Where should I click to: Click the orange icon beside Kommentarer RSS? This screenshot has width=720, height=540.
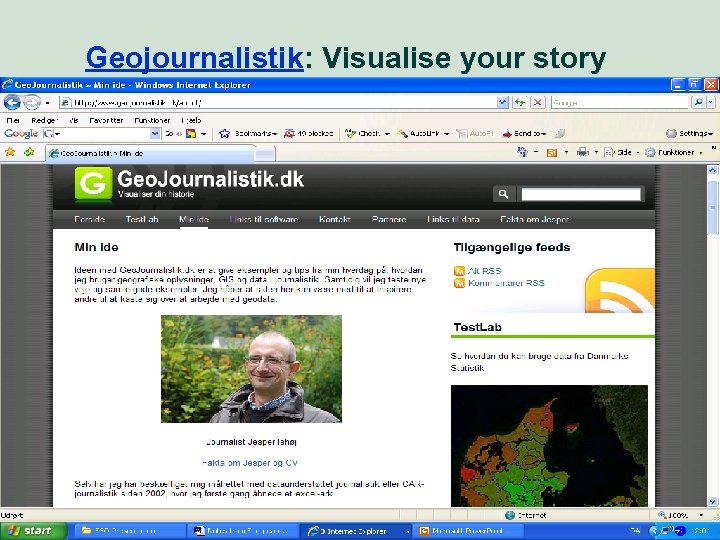459,283
